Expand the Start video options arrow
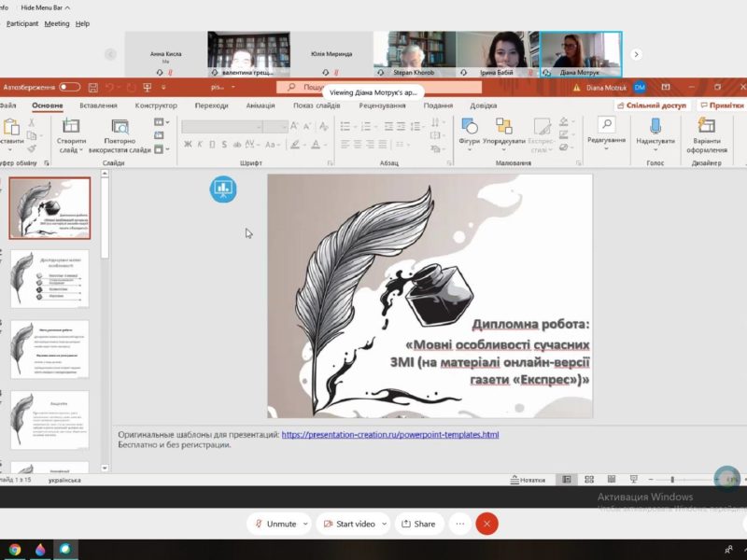This screenshot has height=560, width=747. [x=383, y=524]
